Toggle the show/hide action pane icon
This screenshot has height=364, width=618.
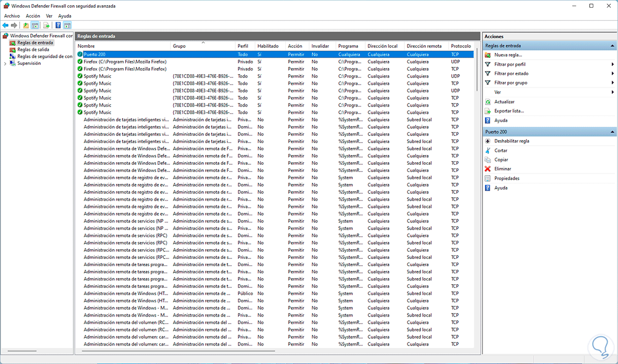(67, 25)
